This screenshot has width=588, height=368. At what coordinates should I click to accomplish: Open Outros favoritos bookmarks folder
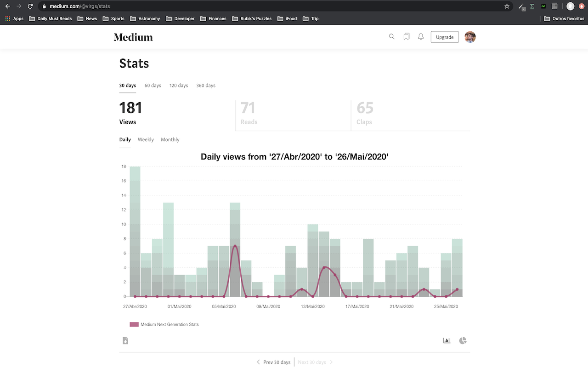(564, 19)
